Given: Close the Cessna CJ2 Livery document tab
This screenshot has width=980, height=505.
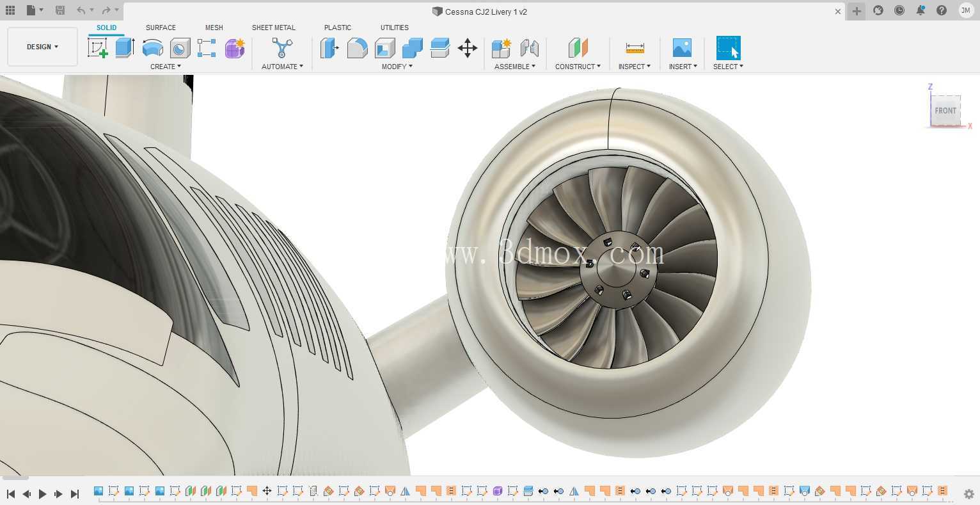Looking at the screenshot, I should click(838, 12).
